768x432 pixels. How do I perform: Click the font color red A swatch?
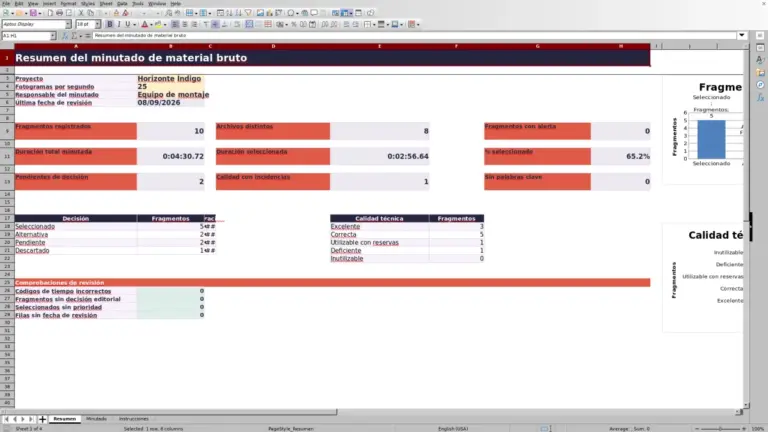[144, 24]
